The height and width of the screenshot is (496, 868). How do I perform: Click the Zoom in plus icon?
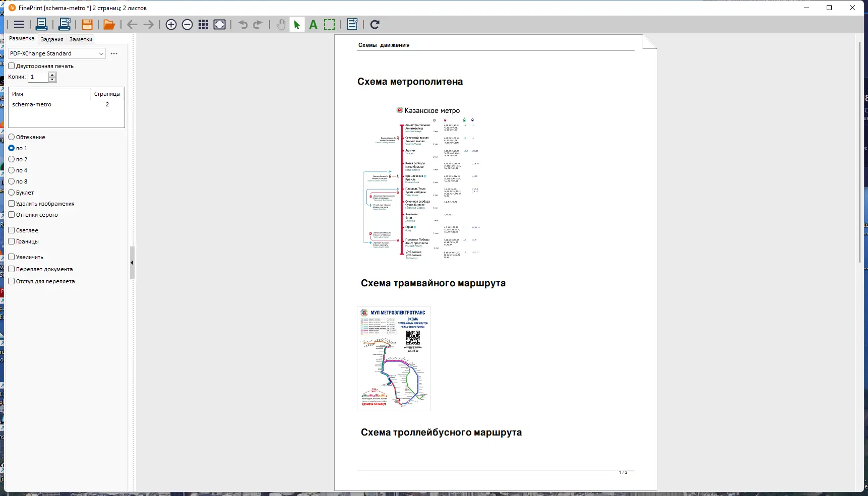(x=171, y=25)
